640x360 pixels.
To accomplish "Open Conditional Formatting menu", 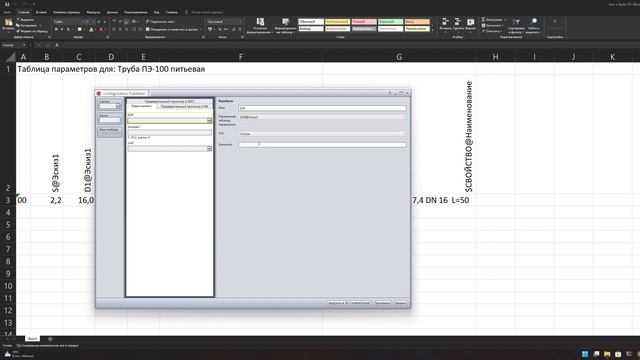I will pos(260,25).
